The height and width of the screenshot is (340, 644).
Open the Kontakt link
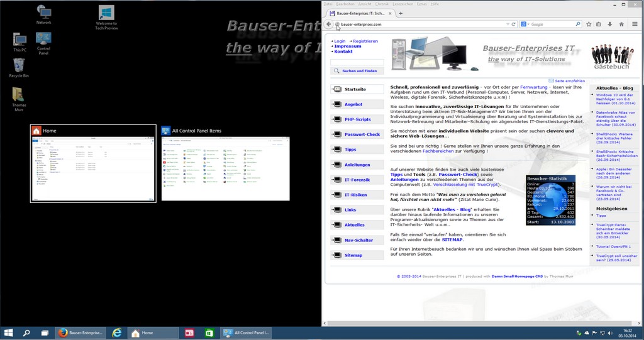(x=343, y=52)
